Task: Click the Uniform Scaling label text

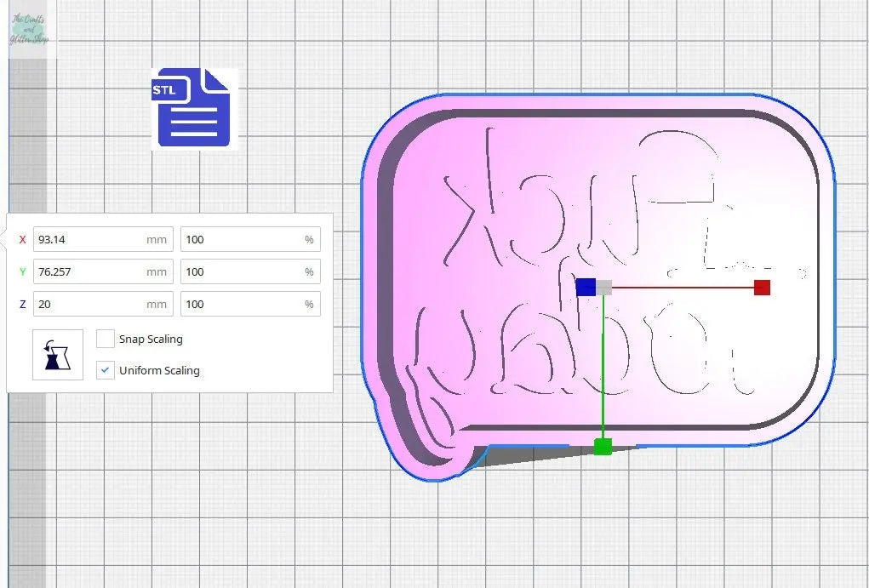Action: coord(159,370)
